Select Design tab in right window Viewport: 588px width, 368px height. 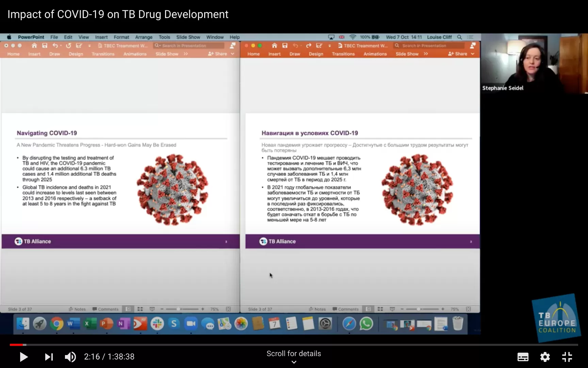click(x=316, y=54)
